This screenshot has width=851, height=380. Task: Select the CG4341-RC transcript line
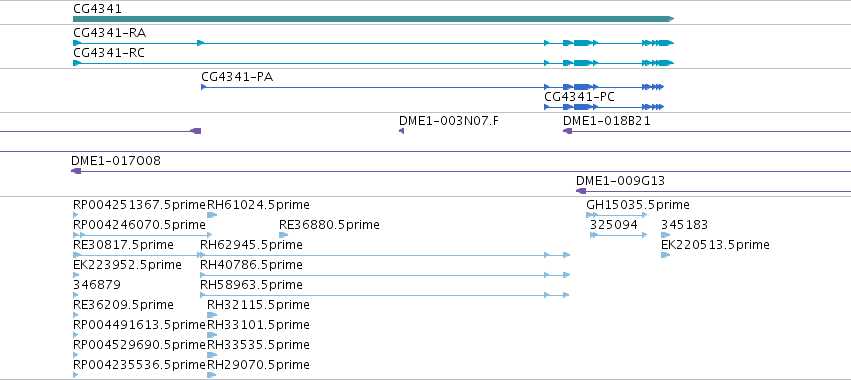tap(373, 63)
